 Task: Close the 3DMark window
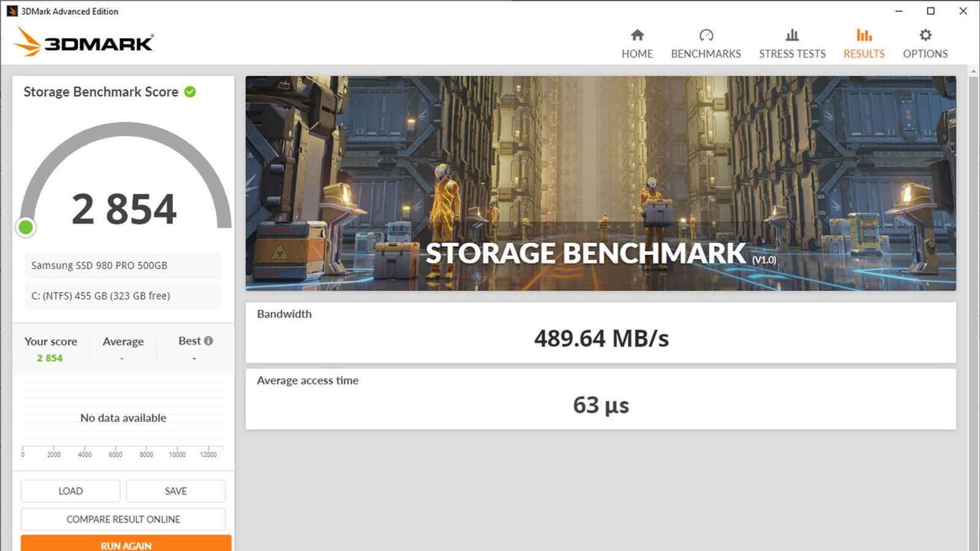point(963,11)
